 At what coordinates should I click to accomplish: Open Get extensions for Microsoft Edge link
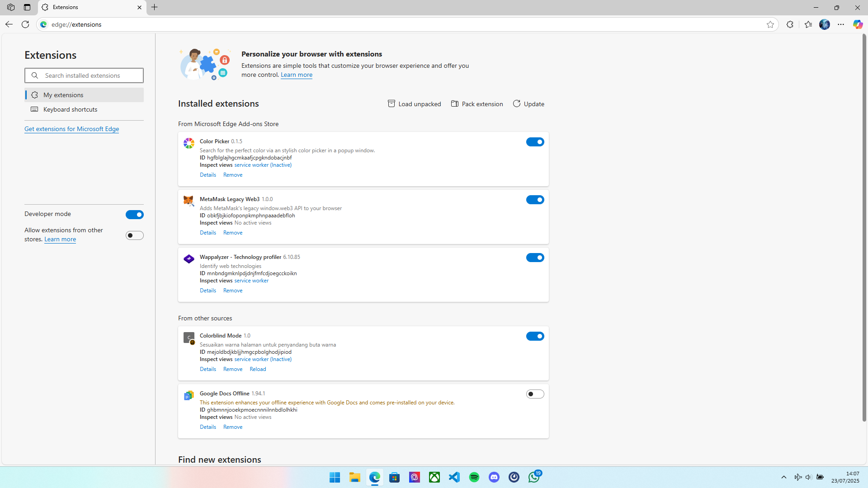pyautogui.click(x=71, y=129)
